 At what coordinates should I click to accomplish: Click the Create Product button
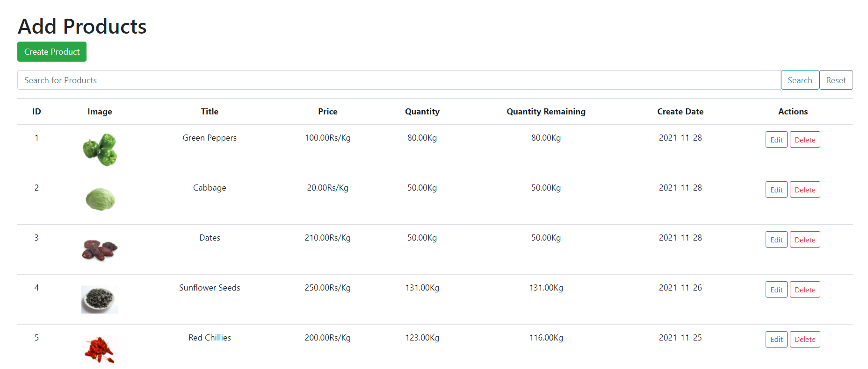(x=51, y=51)
